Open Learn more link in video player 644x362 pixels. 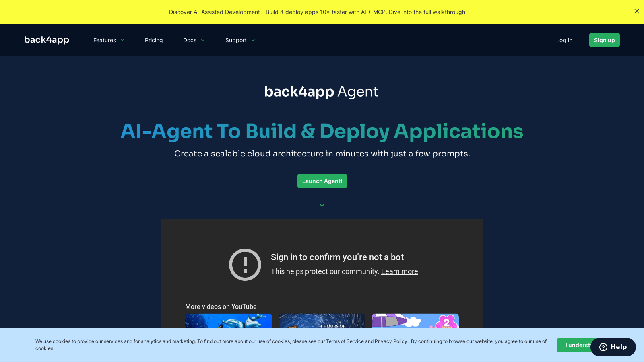(x=400, y=271)
